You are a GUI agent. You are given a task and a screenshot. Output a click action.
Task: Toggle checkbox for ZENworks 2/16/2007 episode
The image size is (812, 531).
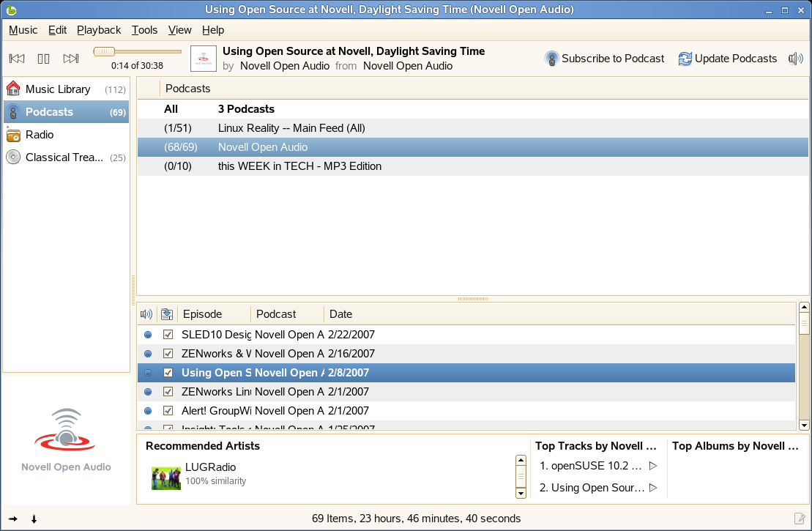[168, 354]
